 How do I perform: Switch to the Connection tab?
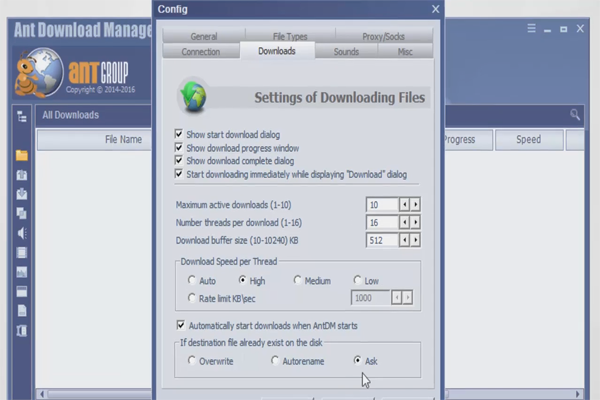201,51
